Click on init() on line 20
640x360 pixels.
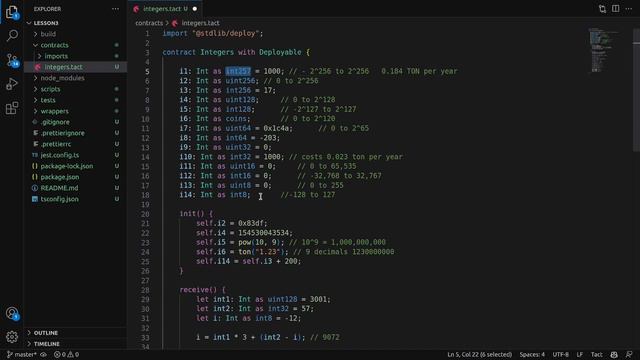point(192,214)
